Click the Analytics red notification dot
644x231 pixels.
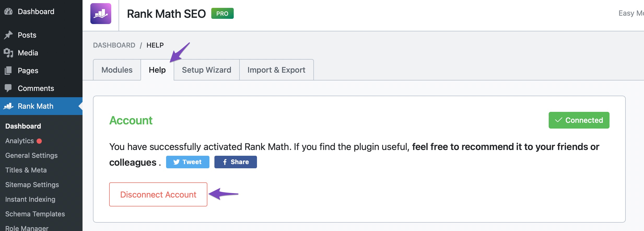coord(39,141)
